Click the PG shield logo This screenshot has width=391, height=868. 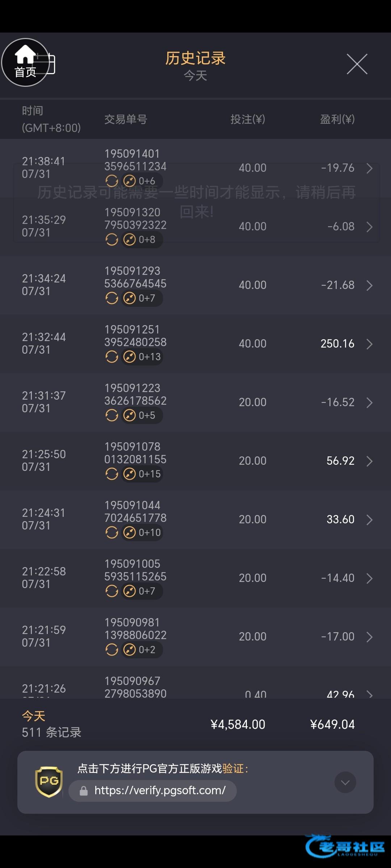[x=49, y=782]
